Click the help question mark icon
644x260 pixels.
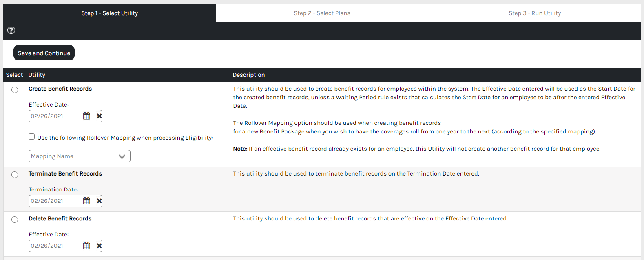pyautogui.click(x=11, y=30)
